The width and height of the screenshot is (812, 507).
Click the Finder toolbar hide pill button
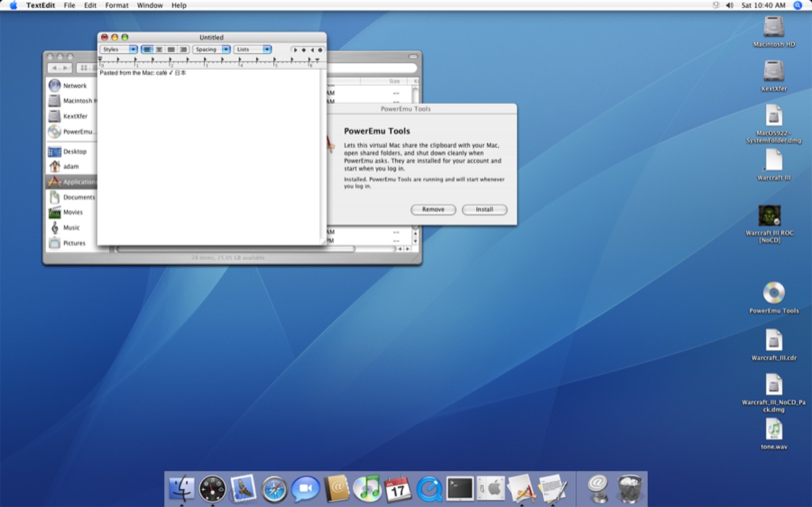pos(413,56)
